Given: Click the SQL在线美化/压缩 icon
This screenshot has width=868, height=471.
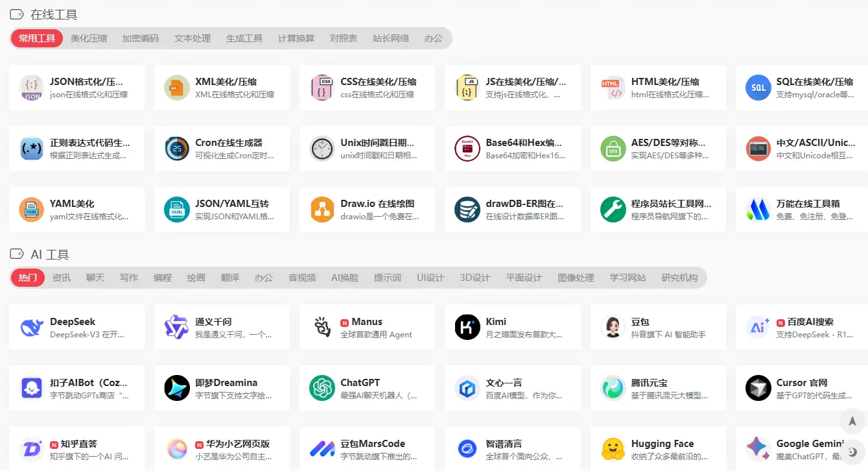Looking at the screenshot, I should pos(758,88).
